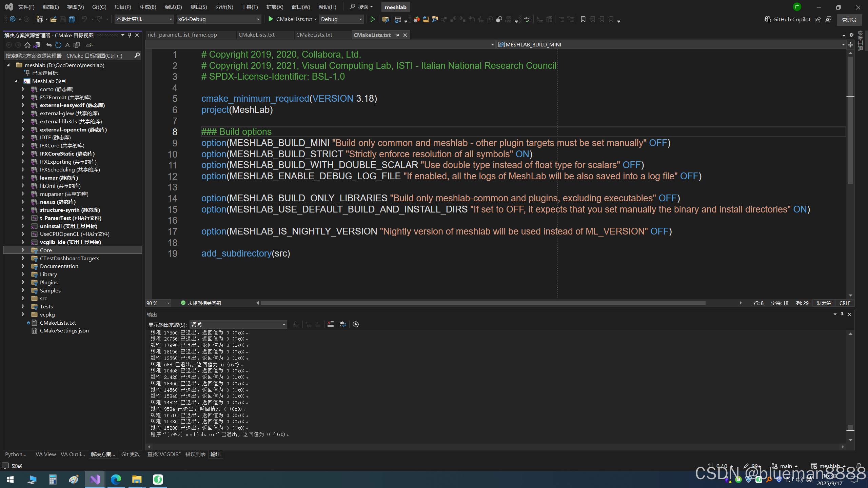Click the split editor window icon

850,44
